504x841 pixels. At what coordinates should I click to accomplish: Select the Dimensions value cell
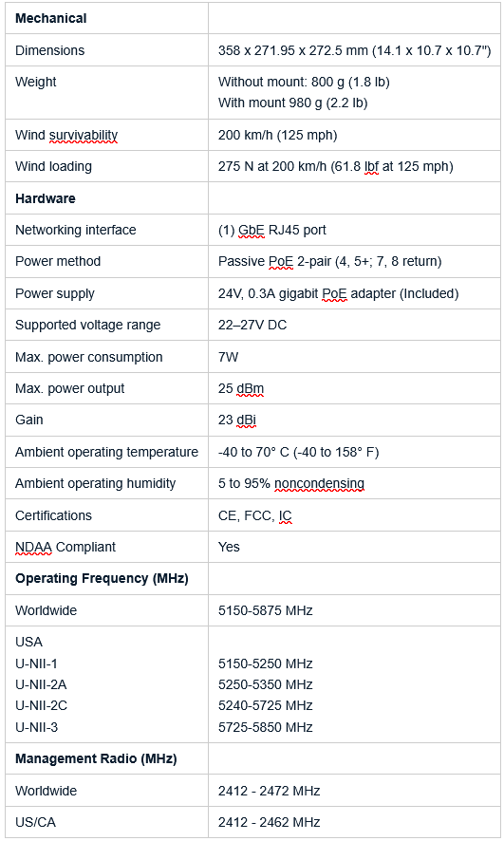click(354, 50)
